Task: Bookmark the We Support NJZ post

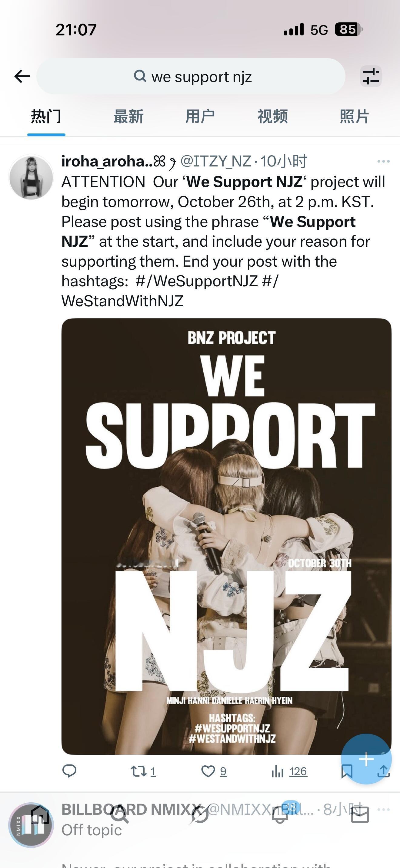Action: [347, 771]
